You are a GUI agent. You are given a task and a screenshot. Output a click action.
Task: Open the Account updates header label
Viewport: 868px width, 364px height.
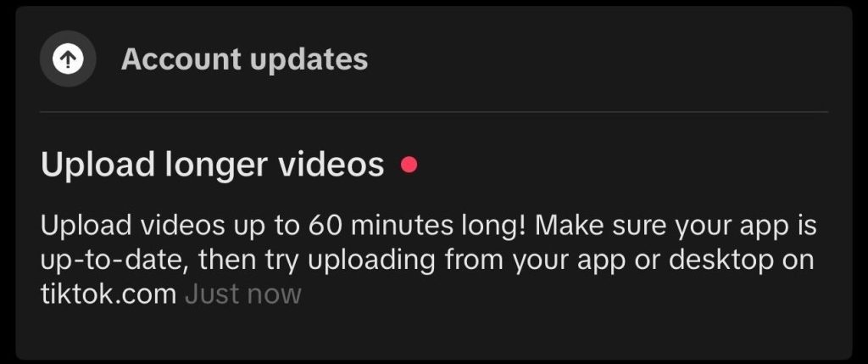coord(244,59)
